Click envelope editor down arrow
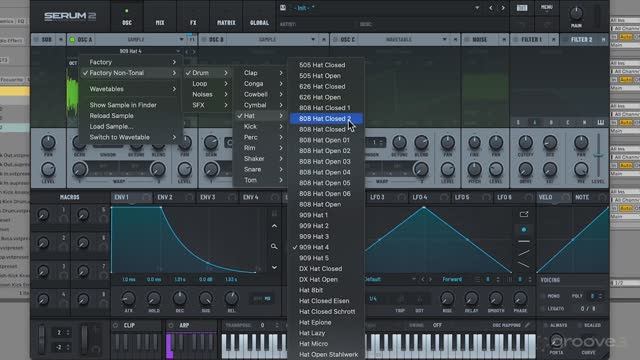Image resolution: width=640 pixels, height=360 pixels. click(x=274, y=267)
